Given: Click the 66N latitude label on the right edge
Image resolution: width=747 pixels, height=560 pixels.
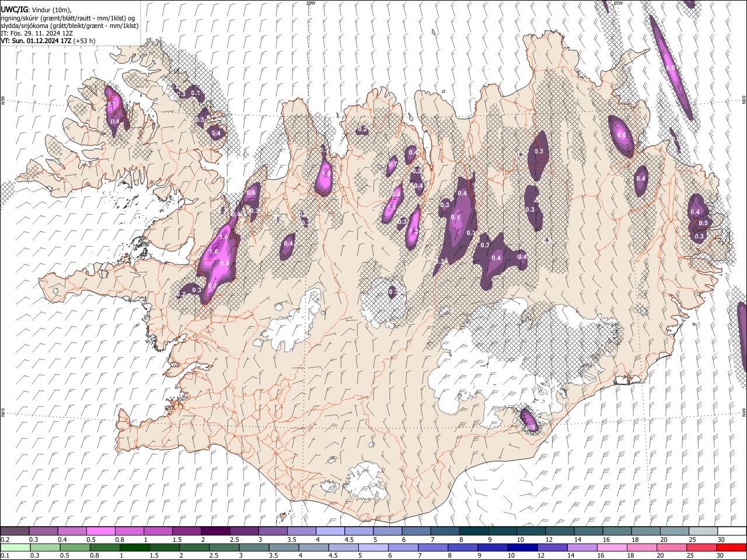Looking at the screenshot, I should 744,100.
